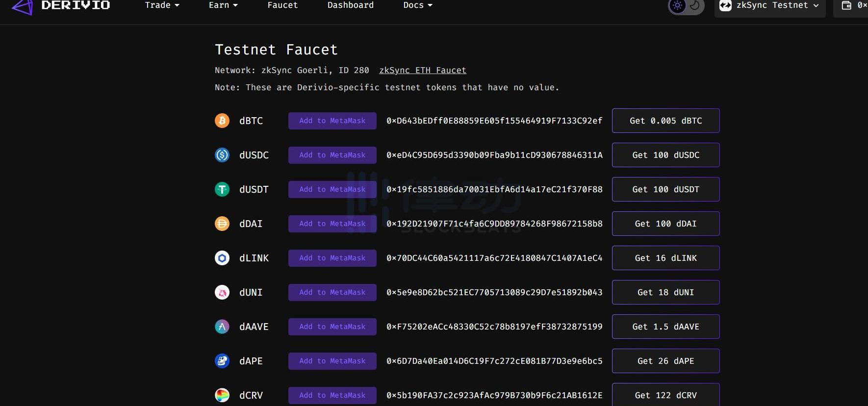The image size is (868, 406).
Task: Click the dAPE contract address 0x6D7Da4...
Action: pyautogui.click(x=494, y=361)
